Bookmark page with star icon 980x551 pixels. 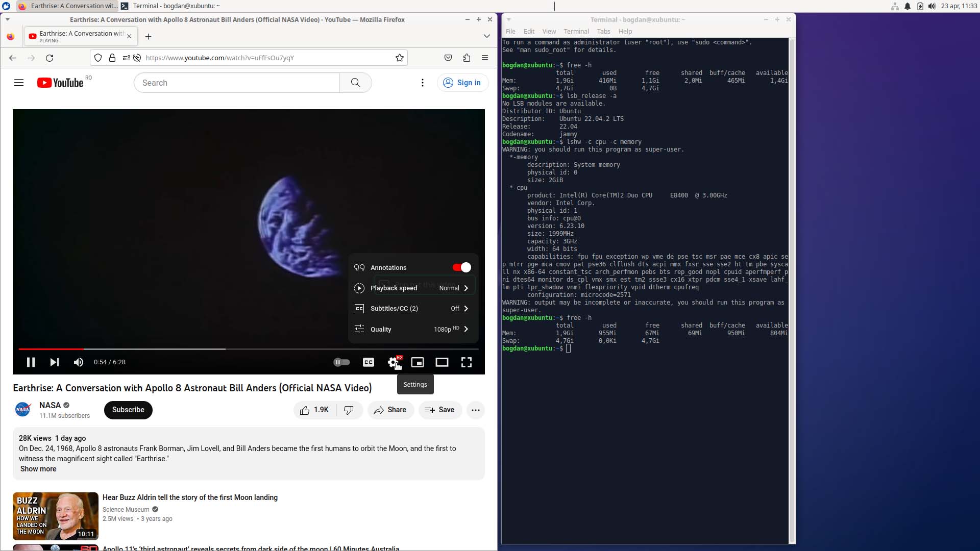tap(400, 58)
